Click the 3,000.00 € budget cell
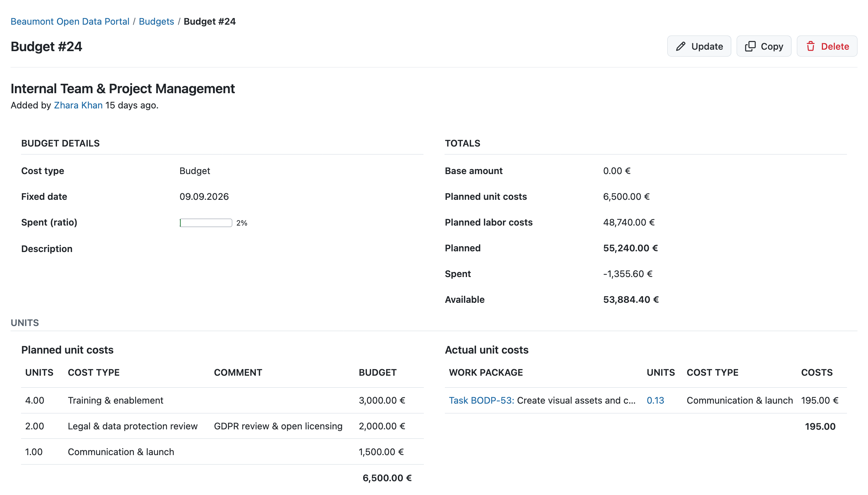This screenshot has width=868, height=495. 382,400
